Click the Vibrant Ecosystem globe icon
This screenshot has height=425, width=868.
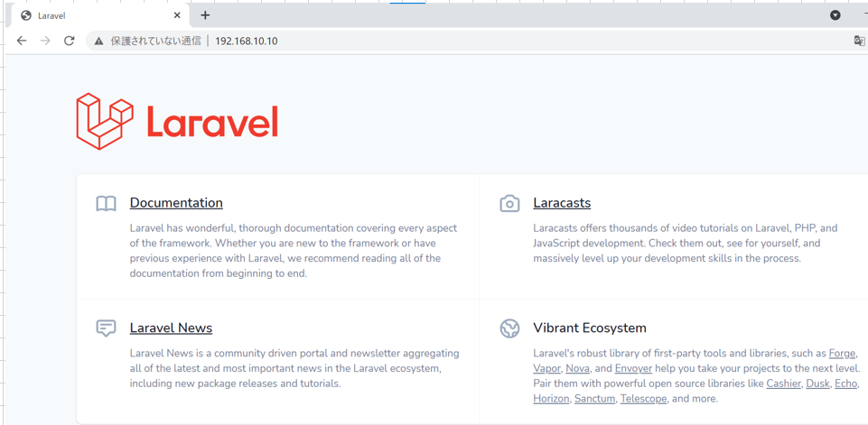[x=509, y=328]
